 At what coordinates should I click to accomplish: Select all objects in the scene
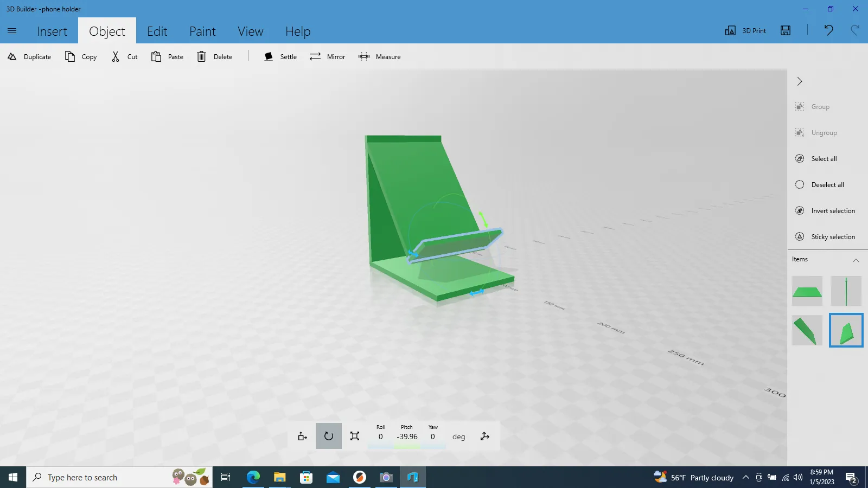pyautogui.click(x=816, y=159)
